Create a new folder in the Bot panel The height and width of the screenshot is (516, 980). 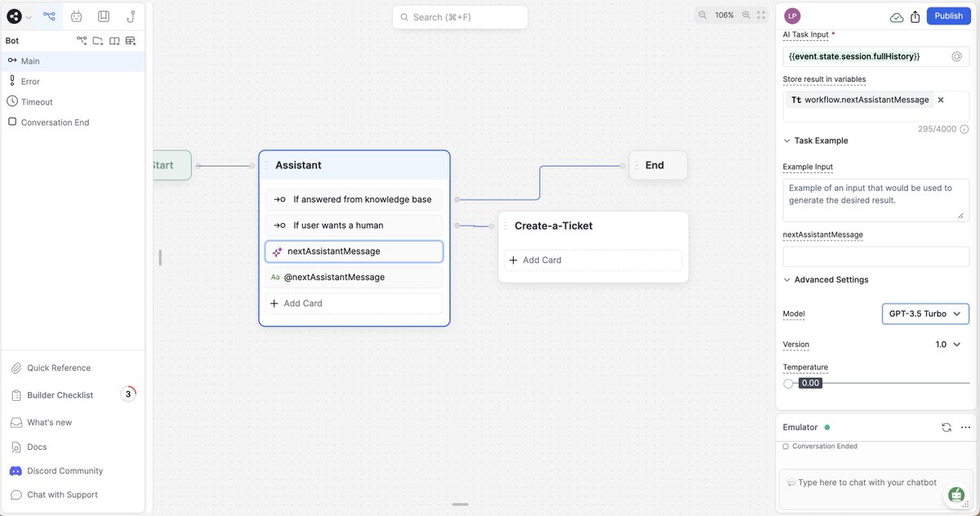click(97, 39)
